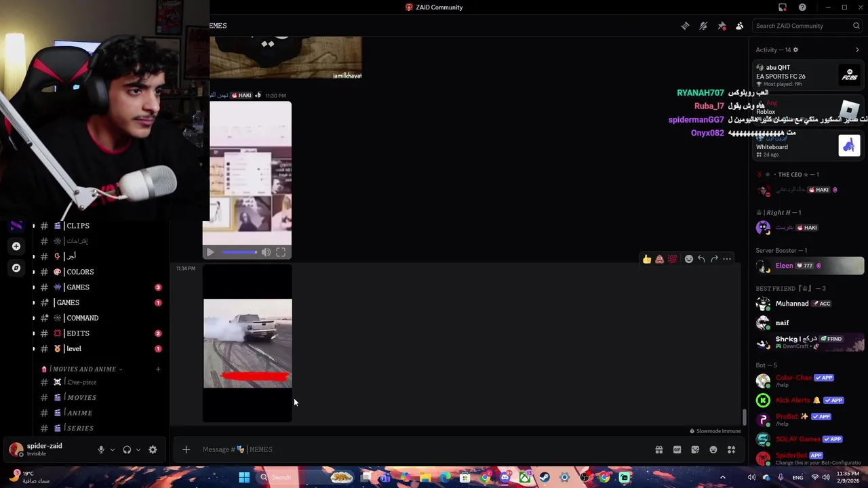Toggle video volume speaker icon
Image resolution: width=868 pixels, height=488 pixels.
(x=266, y=252)
